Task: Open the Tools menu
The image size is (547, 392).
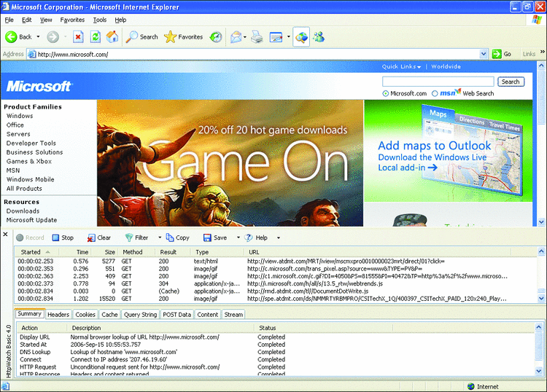Action: [100, 20]
